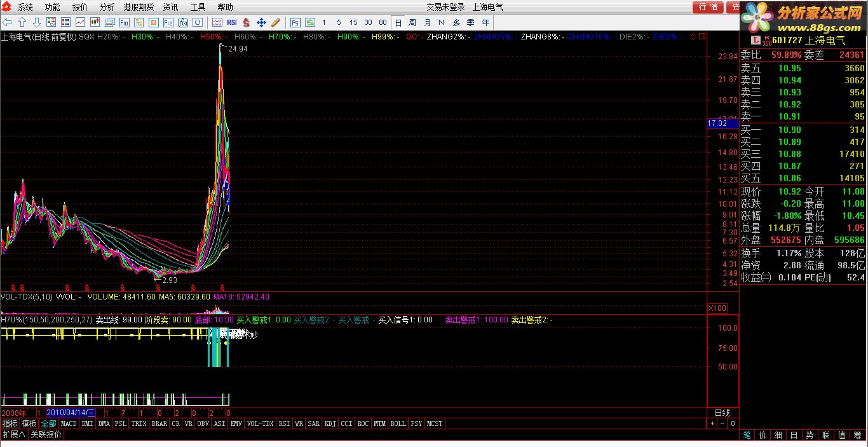Open the 港股期货 menu

click(139, 7)
